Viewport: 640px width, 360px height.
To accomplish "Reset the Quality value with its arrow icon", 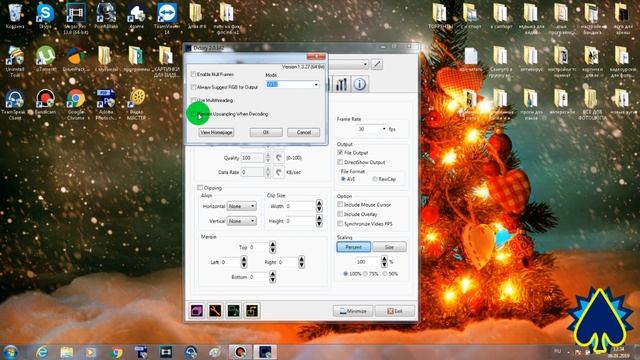I will pyautogui.click(x=279, y=158).
